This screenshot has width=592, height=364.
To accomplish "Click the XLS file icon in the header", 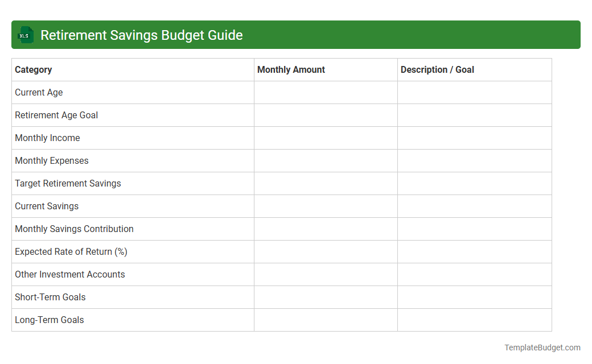I will click(25, 35).
